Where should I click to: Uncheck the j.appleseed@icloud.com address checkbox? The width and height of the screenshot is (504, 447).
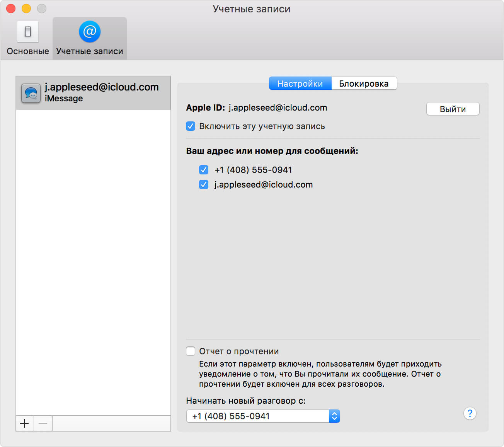click(x=204, y=184)
